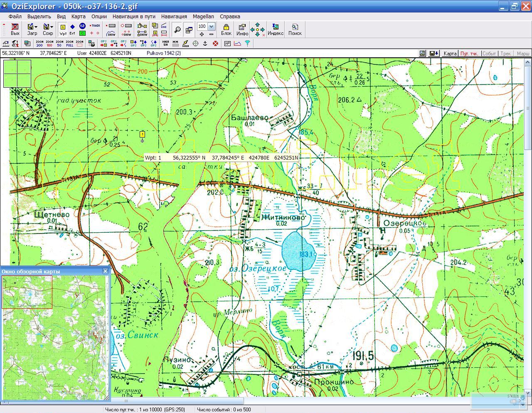Click the anchor alarm icon
The height and width of the screenshot is (413, 532).
click(205, 43)
